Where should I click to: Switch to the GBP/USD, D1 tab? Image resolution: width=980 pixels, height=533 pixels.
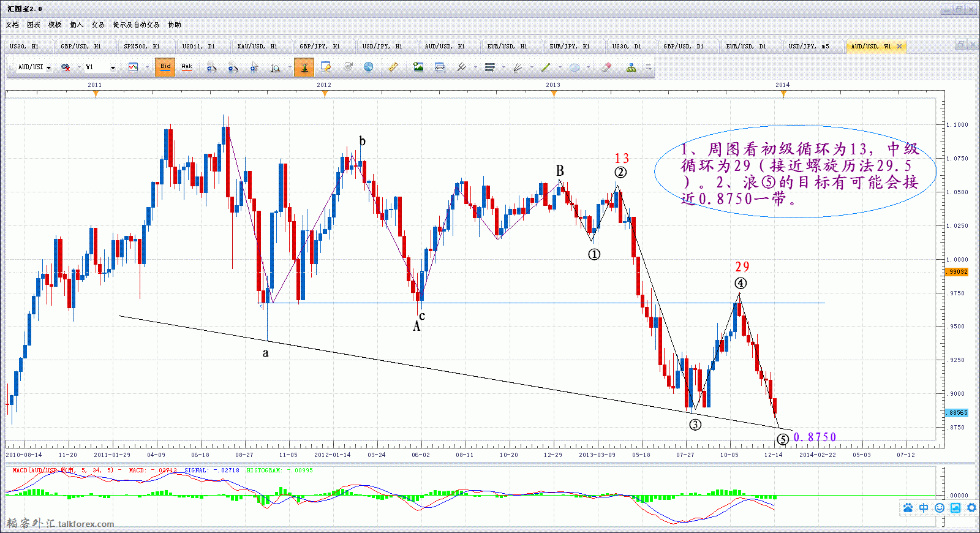click(688, 47)
